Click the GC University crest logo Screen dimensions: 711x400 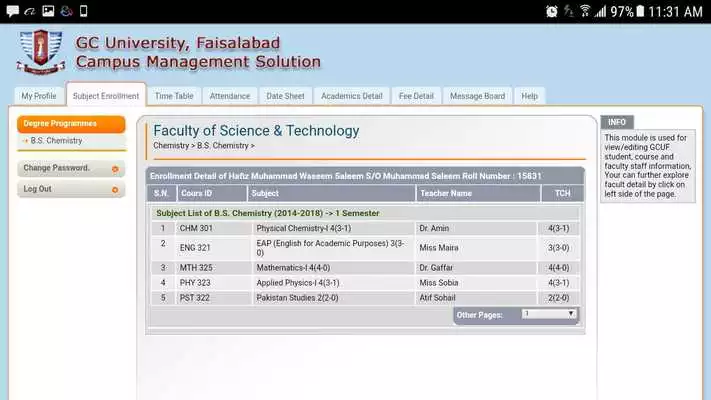(x=41, y=52)
